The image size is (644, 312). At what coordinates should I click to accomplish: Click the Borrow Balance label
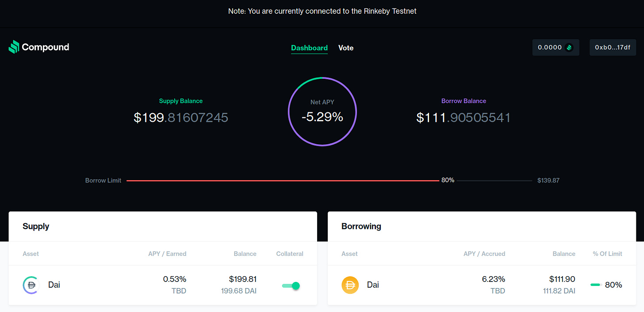click(x=464, y=101)
